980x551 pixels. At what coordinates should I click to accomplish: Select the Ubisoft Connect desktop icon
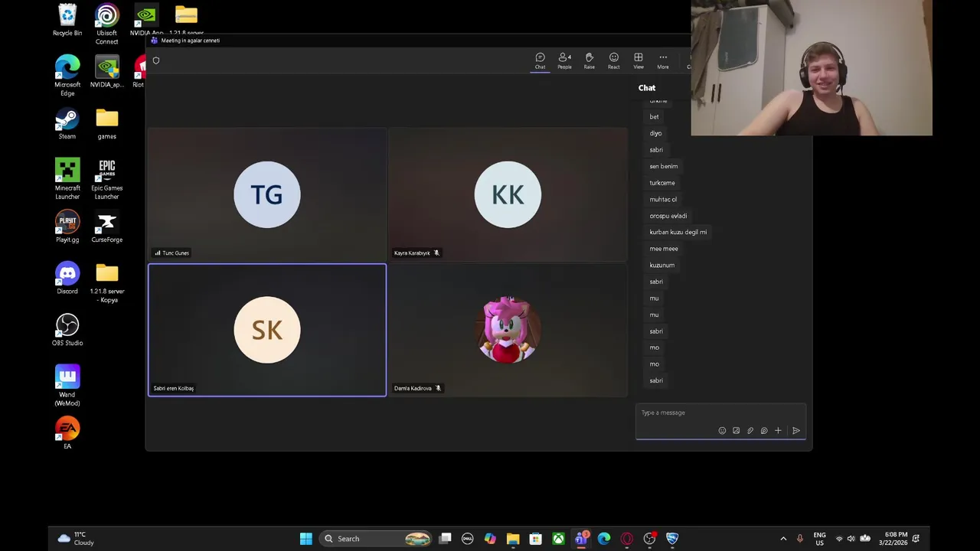(x=107, y=24)
